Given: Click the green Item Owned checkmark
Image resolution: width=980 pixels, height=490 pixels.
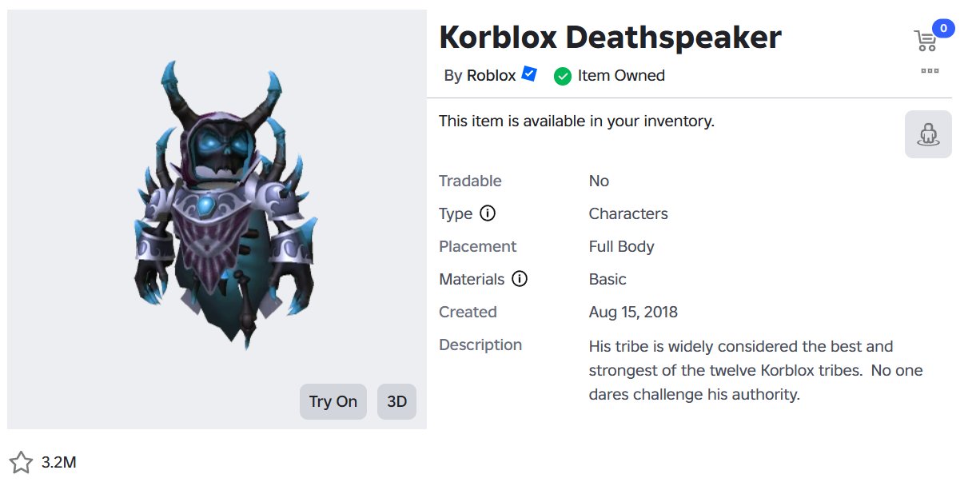Looking at the screenshot, I should click(563, 76).
